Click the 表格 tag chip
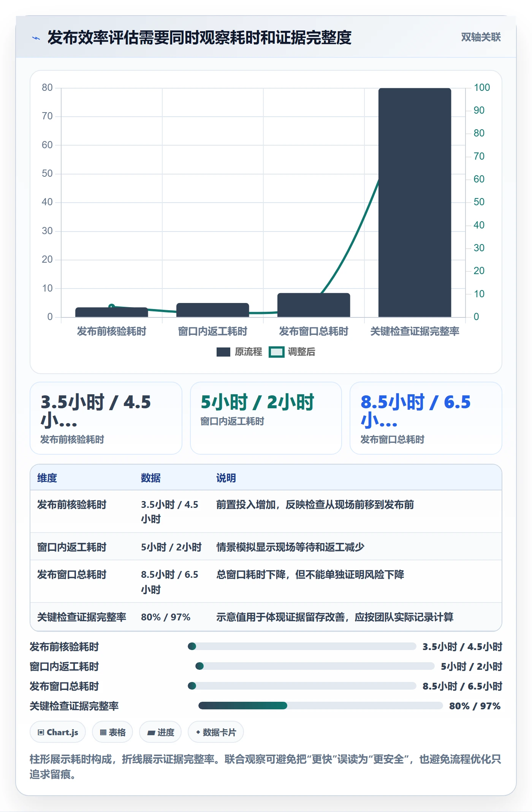The image size is (532, 812). [x=112, y=732]
